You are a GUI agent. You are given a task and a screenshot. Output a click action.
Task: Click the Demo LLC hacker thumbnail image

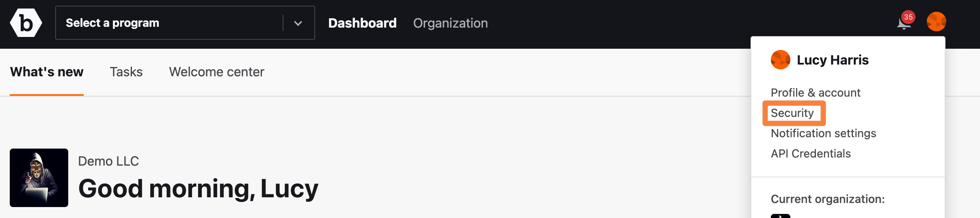[x=39, y=178]
